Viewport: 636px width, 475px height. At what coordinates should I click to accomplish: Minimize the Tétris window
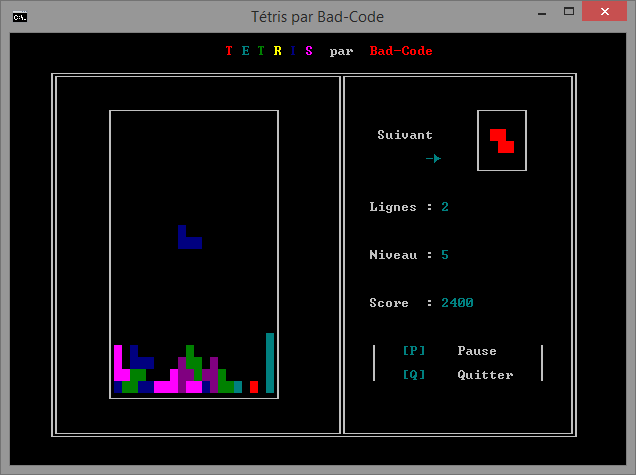[542, 12]
